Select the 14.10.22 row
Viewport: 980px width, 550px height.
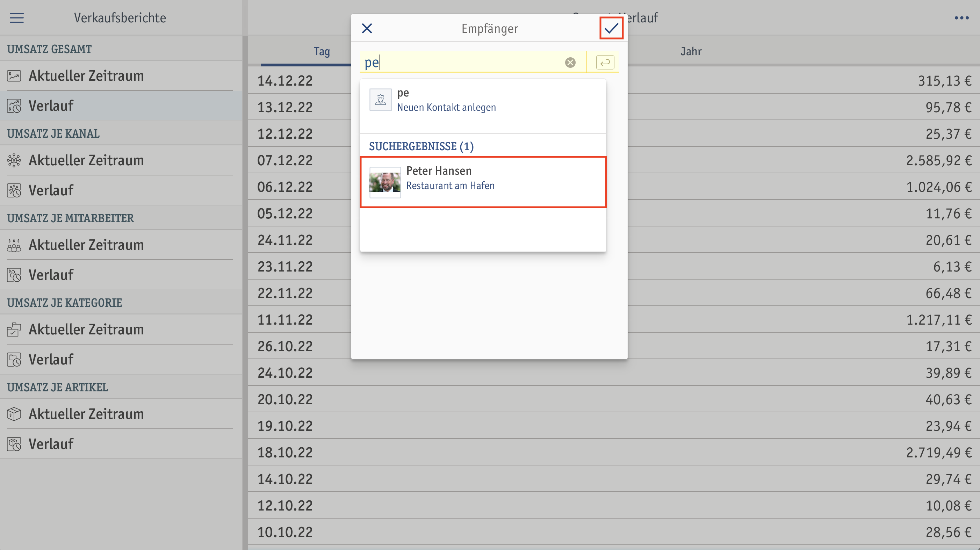(x=614, y=478)
